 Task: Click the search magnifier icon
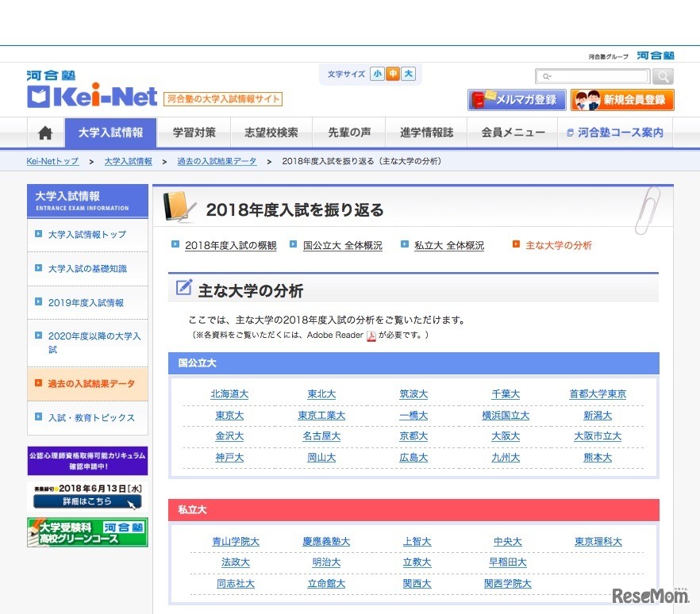pyautogui.click(x=663, y=76)
